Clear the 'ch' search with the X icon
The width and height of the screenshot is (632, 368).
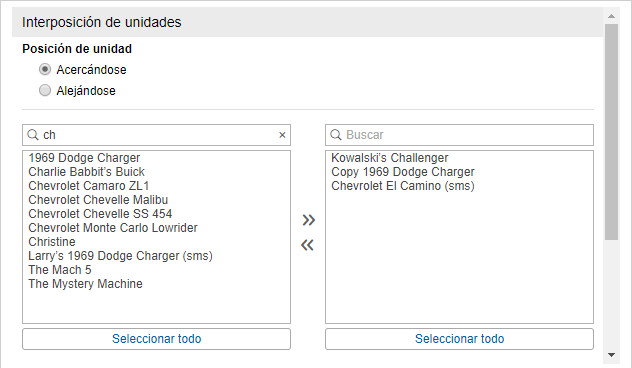click(282, 135)
